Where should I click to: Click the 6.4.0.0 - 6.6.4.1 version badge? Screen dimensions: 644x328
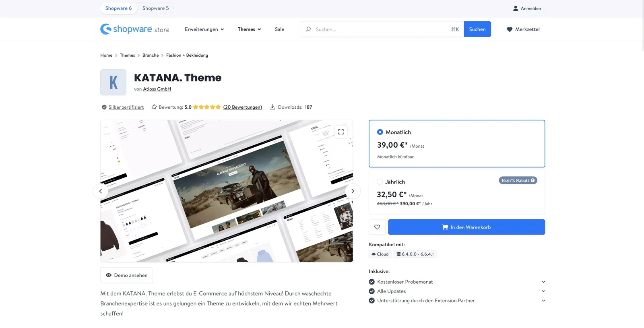[x=415, y=254]
